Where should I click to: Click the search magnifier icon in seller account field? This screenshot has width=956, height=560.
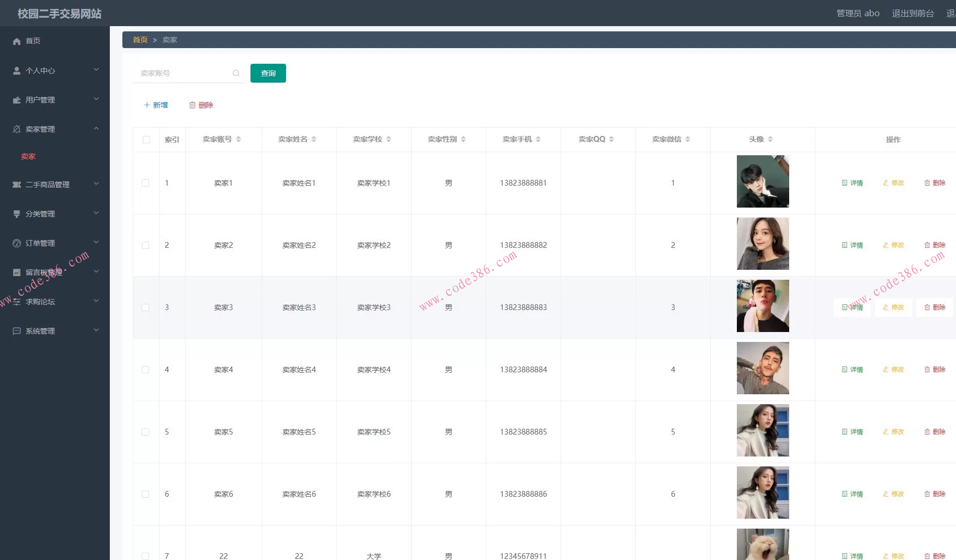coord(236,73)
